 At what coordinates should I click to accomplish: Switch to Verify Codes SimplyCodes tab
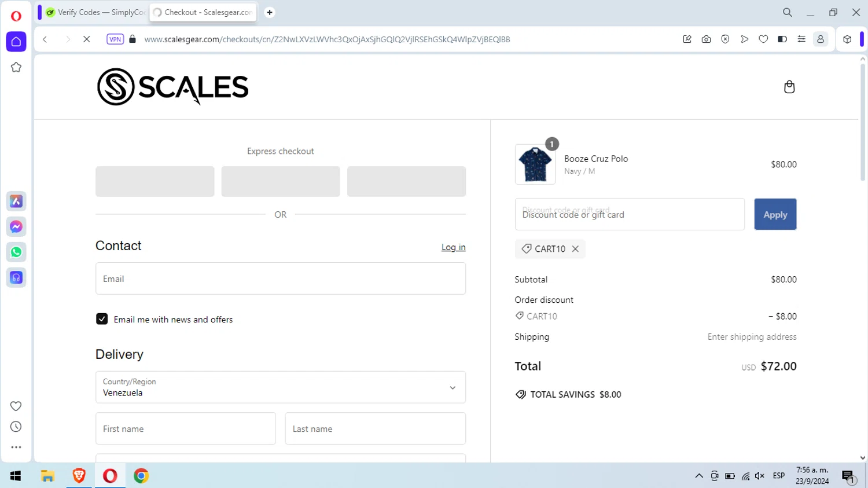pos(95,12)
